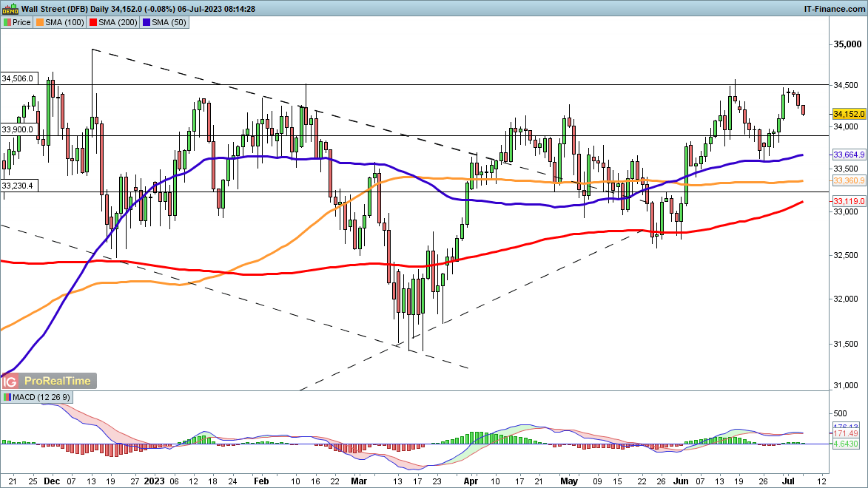Select the 33,230.4 horizontal line label
Viewport: 868px width, 488px height.
(x=18, y=186)
